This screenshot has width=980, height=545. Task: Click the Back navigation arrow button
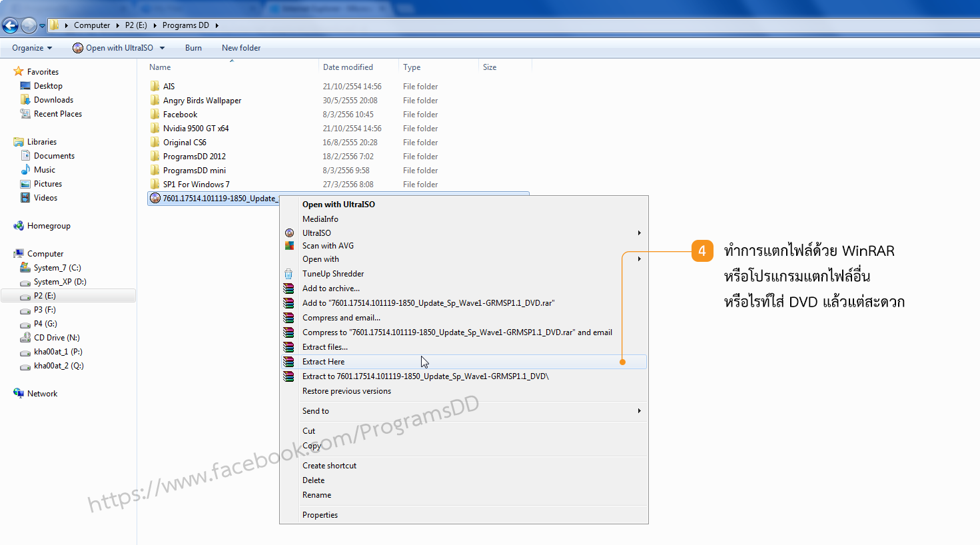[x=10, y=25]
